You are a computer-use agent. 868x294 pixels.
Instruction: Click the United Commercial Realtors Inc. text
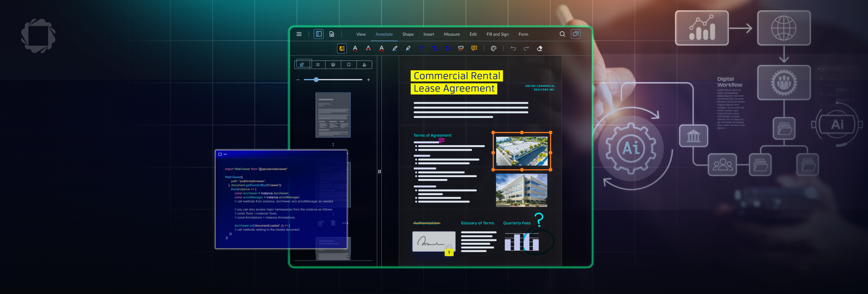click(540, 88)
